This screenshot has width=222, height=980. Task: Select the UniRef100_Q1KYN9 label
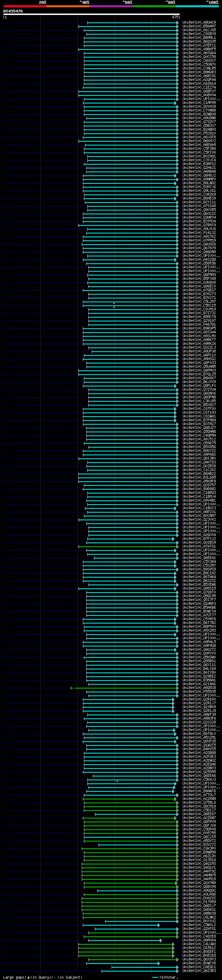[199, 883]
